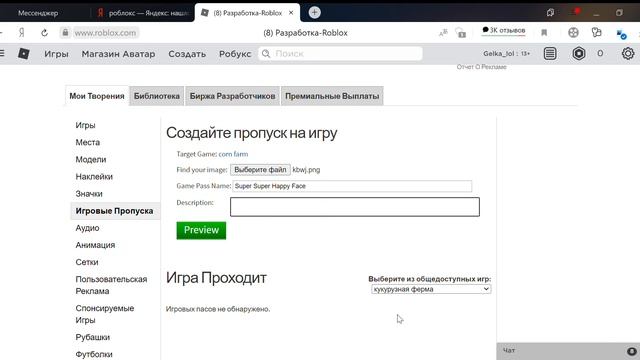Click the kbwj.png file name
This screenshot has height=360, width=640.
[x=306, y=170]
